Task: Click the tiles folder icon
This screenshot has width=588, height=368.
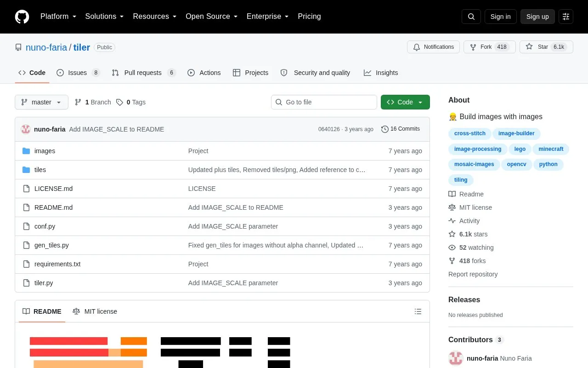Action: click(x=26, y=170)
